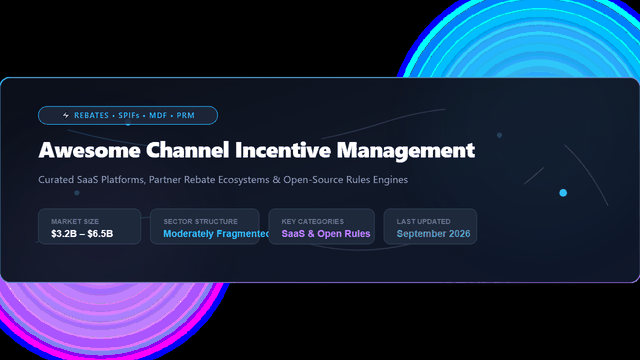640x360 pixels.
Task: Click the subtitle starting with Curated SaaS Platforms
Action: [223, 180]
